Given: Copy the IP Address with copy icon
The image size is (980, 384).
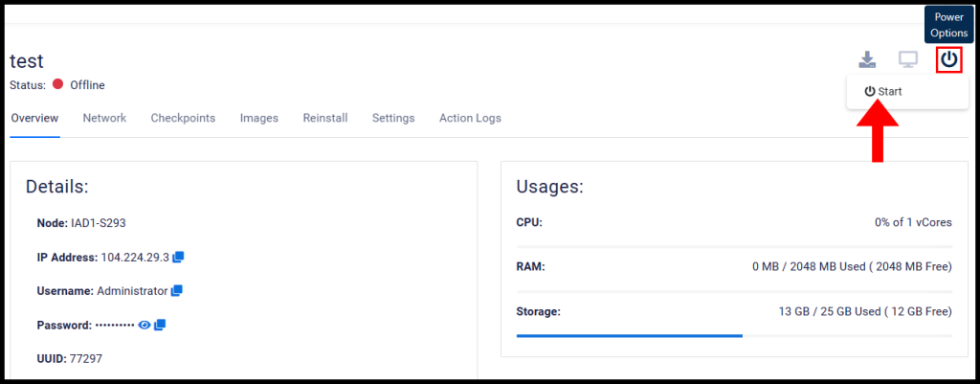Looking at the screenshot, I should tap(178, 257).
